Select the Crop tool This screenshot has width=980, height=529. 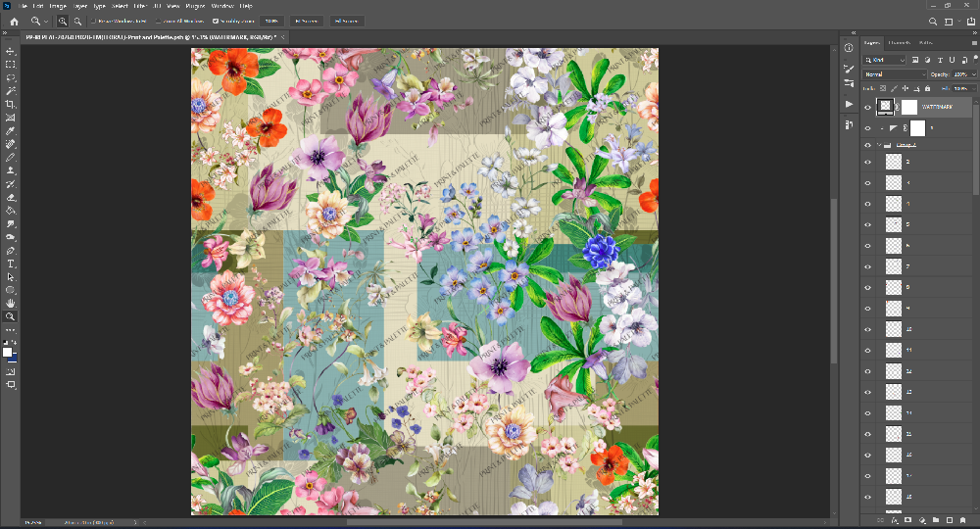pos(11,104)
